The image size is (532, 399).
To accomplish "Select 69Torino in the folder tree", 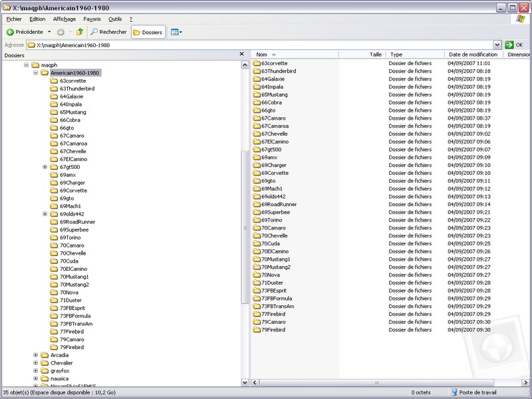I will 70,237.
